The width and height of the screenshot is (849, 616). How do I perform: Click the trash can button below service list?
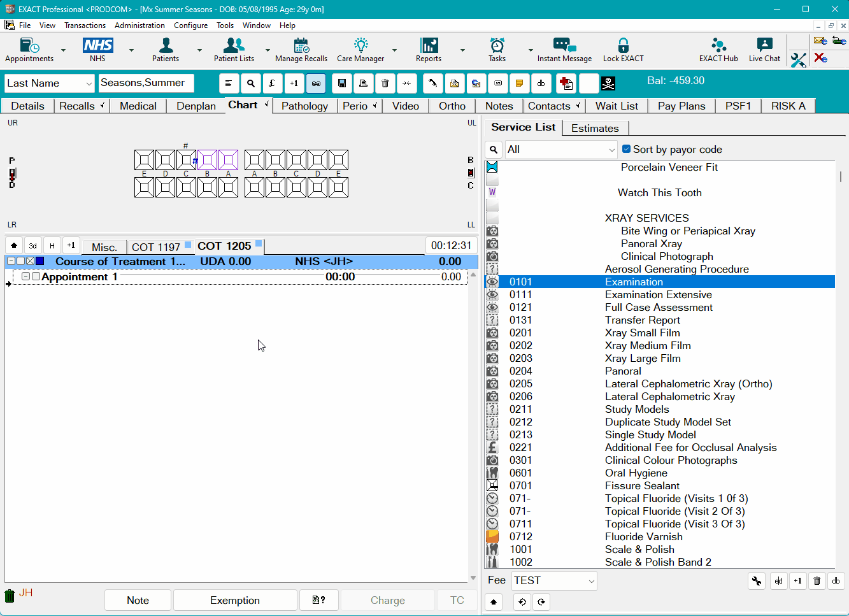point(817,581)
